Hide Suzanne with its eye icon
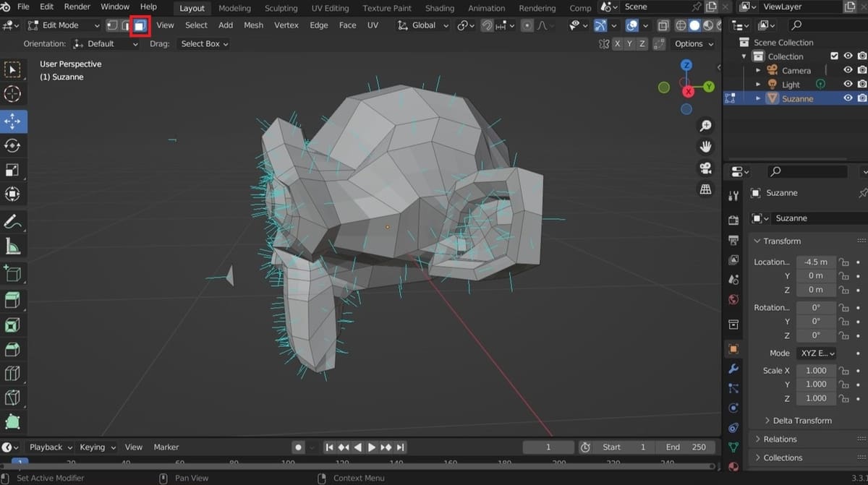The image size is (868, 485). pos(848,98)
